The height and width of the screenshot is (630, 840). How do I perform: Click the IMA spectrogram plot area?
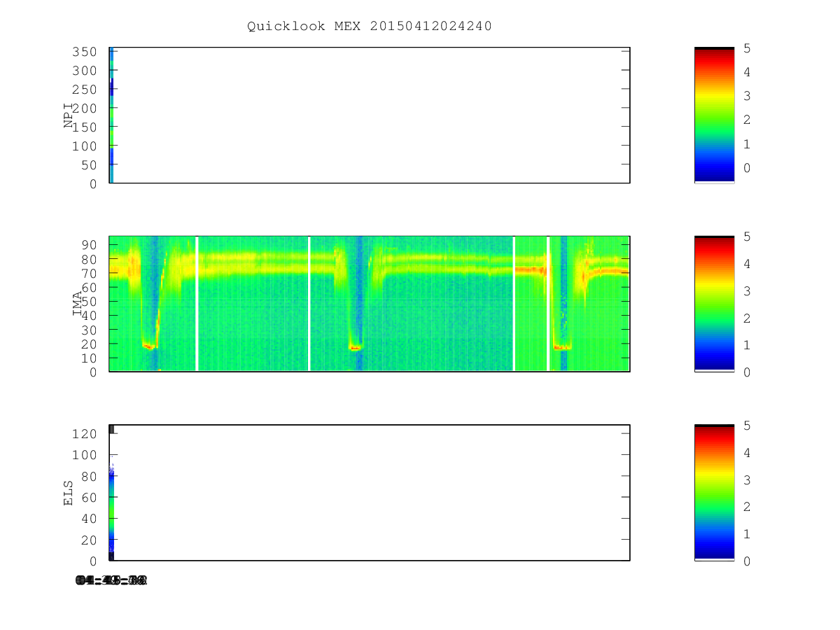370,304
